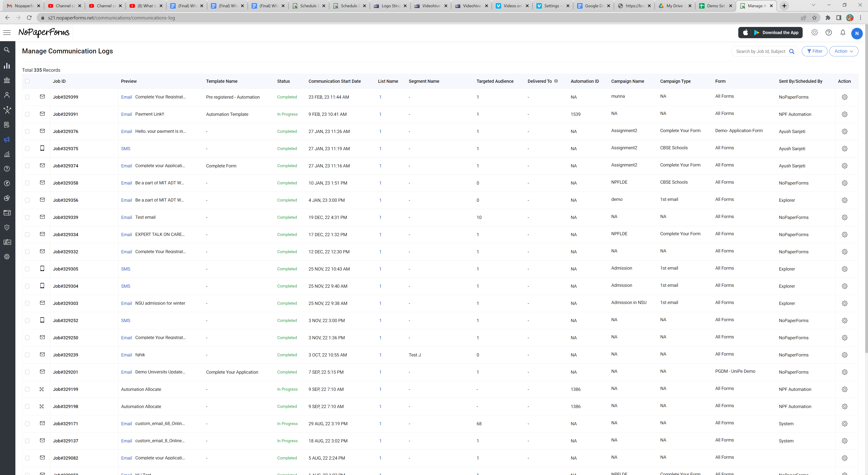868x475 pixels.
Task: Open the sidebar bar chart dashboard icon
Action: click(x=7, y=66)
